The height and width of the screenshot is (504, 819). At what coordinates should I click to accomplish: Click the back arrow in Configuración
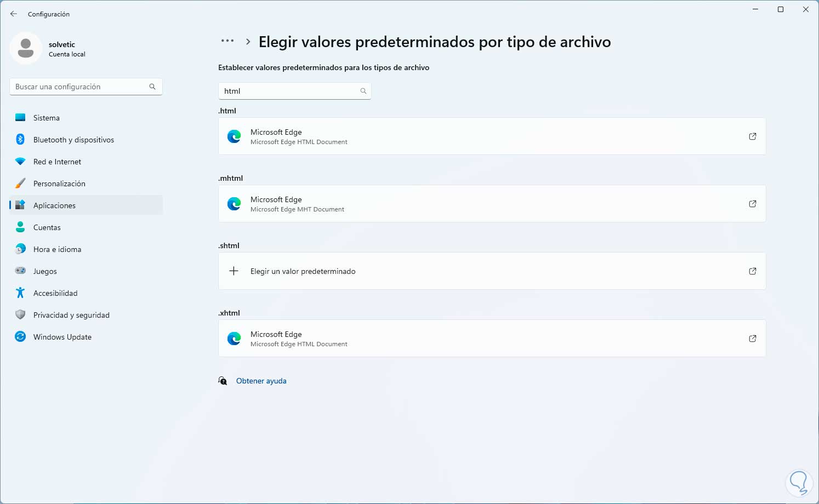click(14, 14)
